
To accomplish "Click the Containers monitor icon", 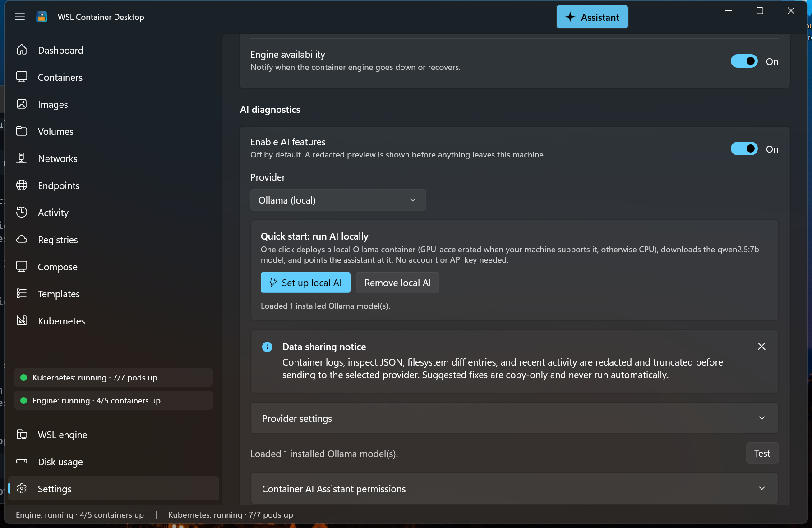I will coord(22,77).
